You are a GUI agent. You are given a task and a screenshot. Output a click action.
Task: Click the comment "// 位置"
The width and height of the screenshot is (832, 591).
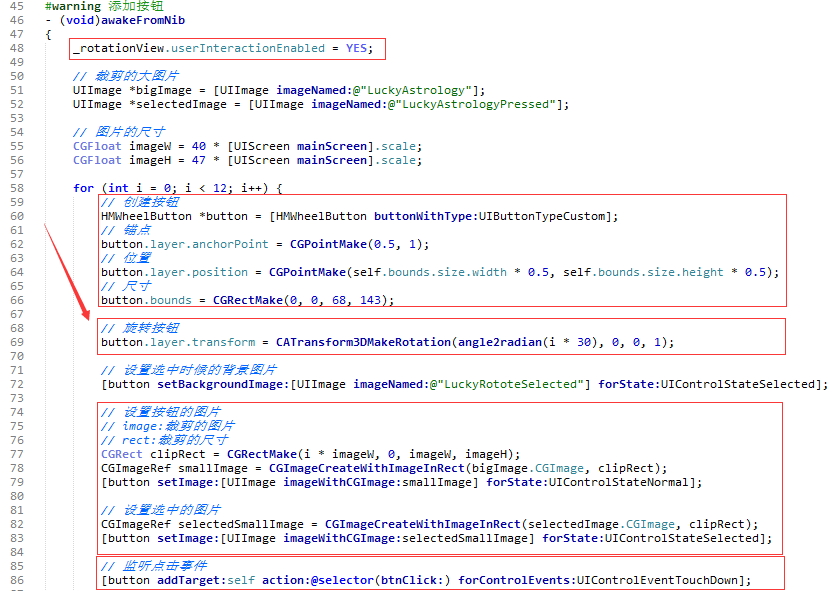point(126,258)
